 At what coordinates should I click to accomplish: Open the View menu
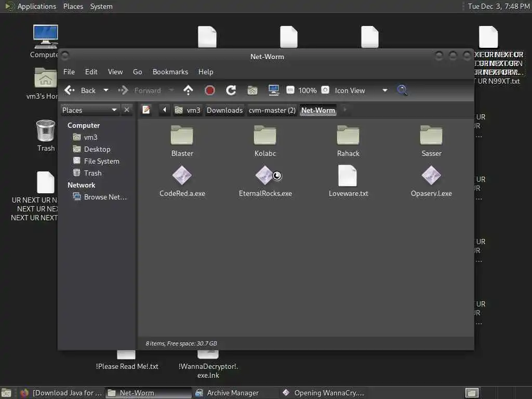pyautogui.click(x=115, y=72)
